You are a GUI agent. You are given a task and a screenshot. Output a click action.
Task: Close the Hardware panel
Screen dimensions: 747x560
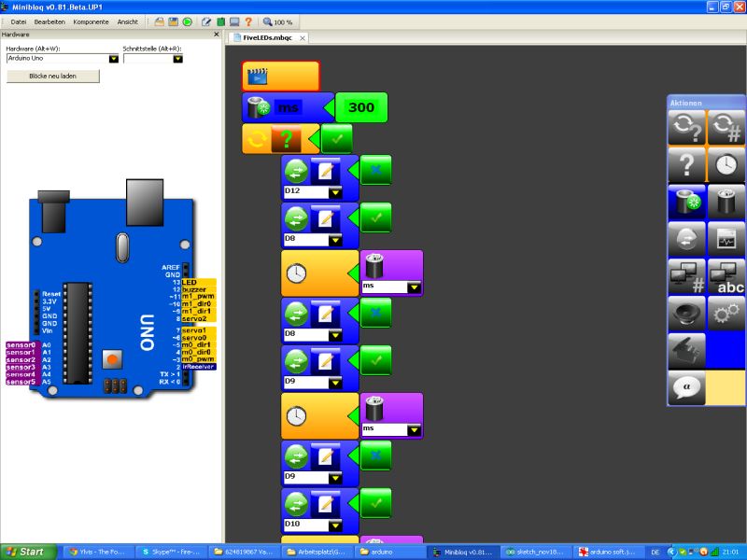(x=217, y=35)
